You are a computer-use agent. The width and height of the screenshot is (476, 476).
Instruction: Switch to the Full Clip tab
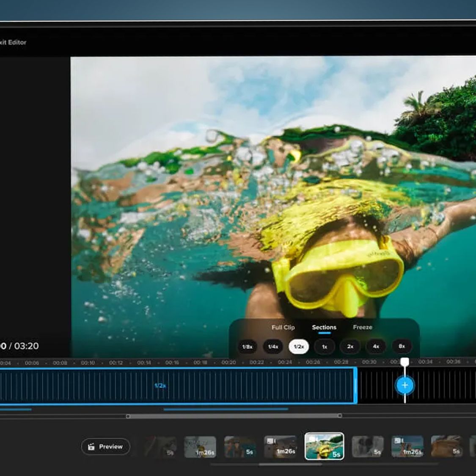point(283,327)
